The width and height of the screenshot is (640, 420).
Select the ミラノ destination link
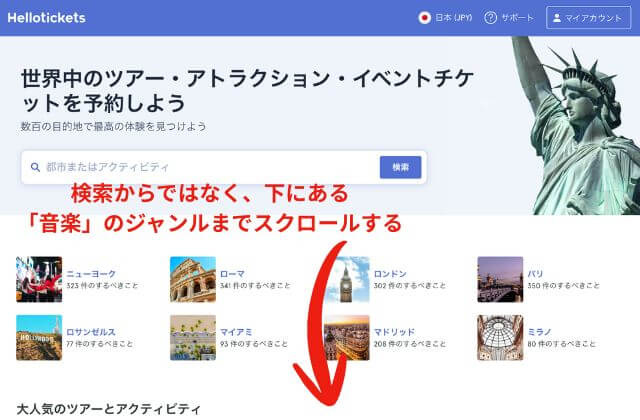coord(540,332)
